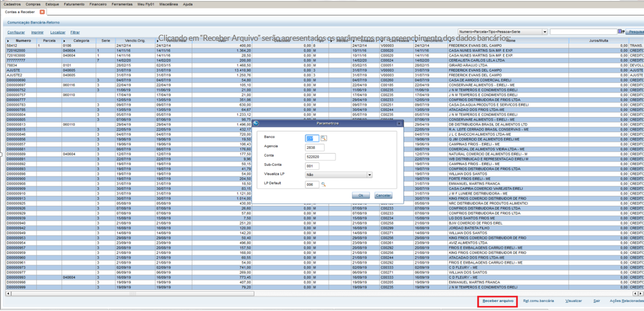Screen dimensions: 644x311
Task: Close the Parametros dialog
Action: (x=399, y=123)
